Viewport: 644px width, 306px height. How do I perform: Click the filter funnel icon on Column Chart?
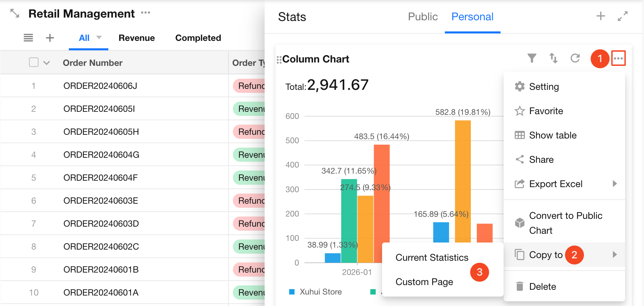532,58
